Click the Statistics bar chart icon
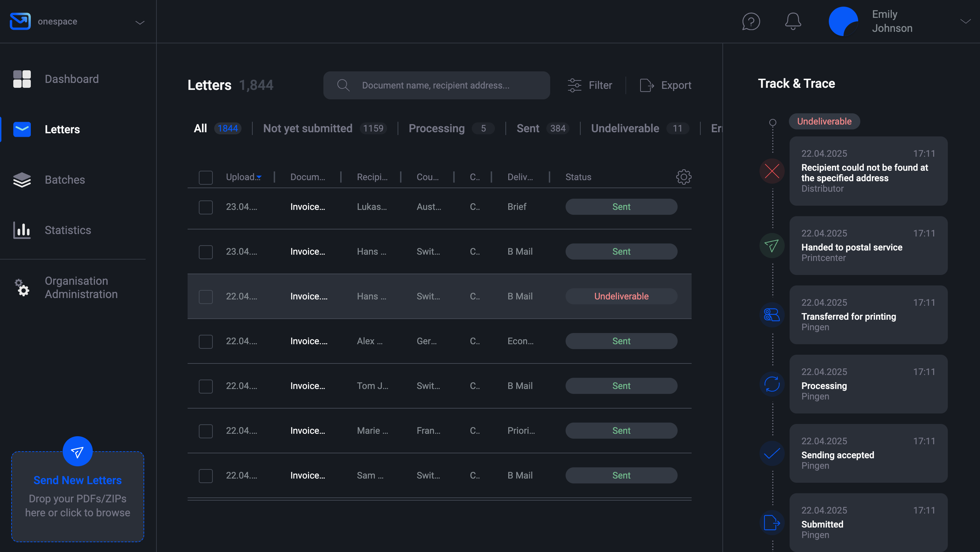Viewport: 980px width, 552px height. point(22,230)
